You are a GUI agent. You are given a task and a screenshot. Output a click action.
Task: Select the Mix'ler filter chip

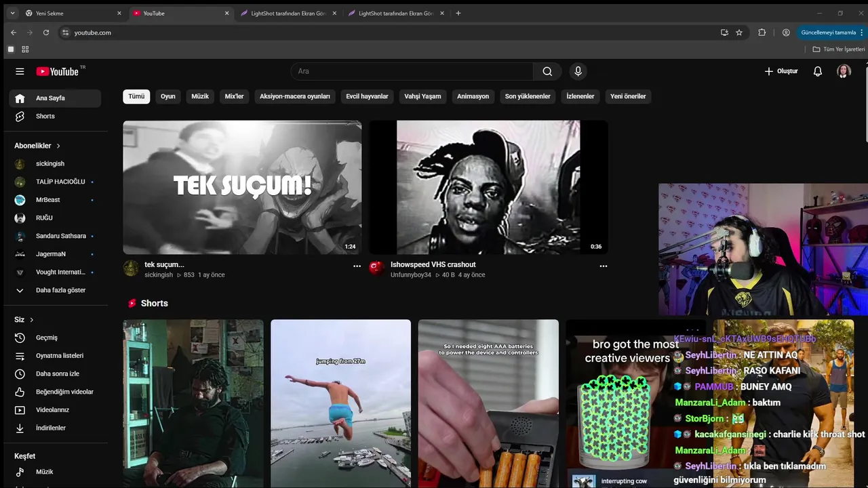coord(234,96)
